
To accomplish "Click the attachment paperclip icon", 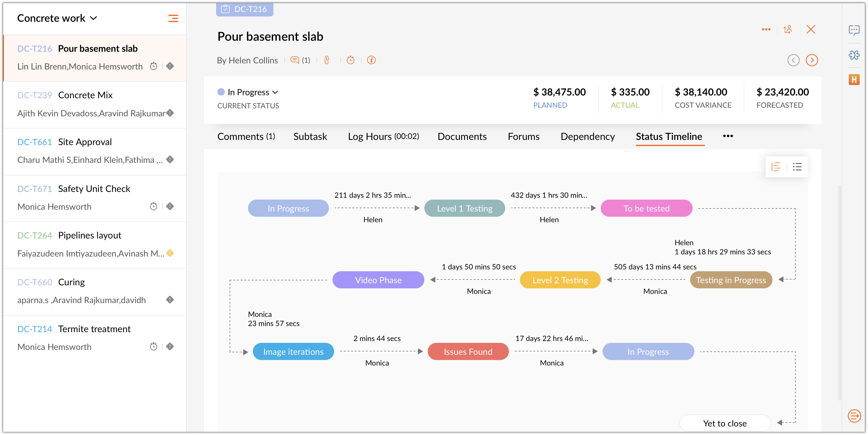I will (326, 60).
